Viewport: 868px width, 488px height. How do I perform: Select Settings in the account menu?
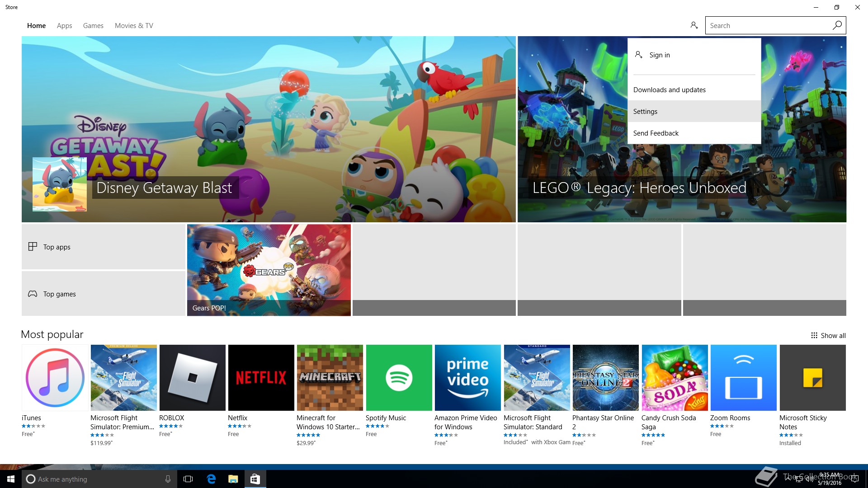point(694,112)
